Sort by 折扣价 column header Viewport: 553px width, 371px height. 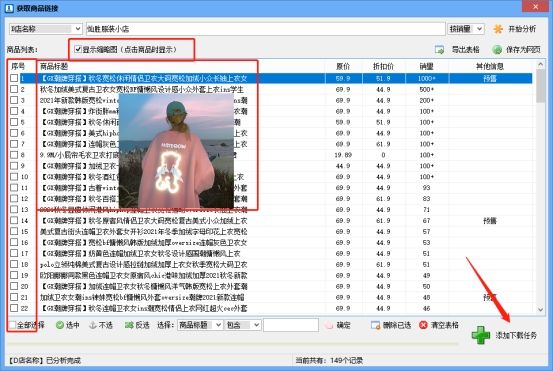click(x=383, y=66)
